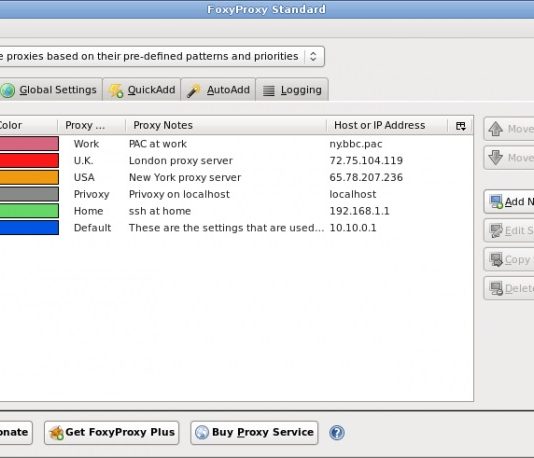Screen dimensions: 534x458
Task: Click the QuickAdd lightning icon
Action: (x=116, y=91)
